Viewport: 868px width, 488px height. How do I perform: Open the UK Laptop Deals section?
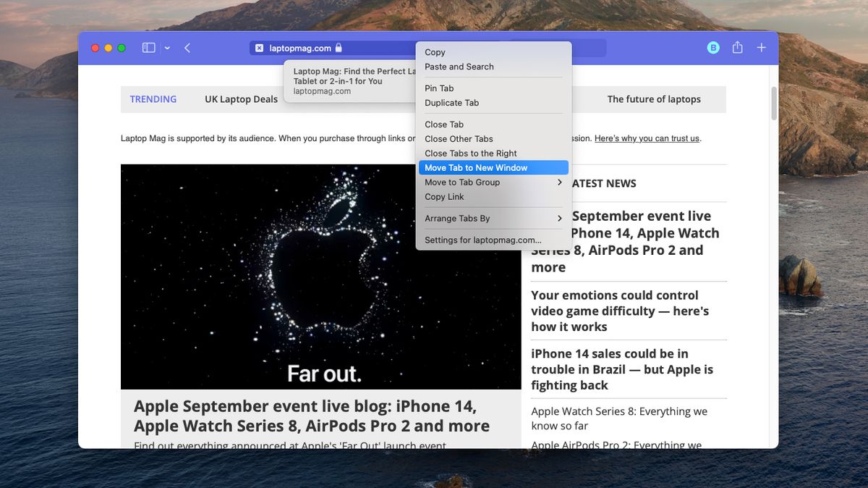tap(241, 98)
